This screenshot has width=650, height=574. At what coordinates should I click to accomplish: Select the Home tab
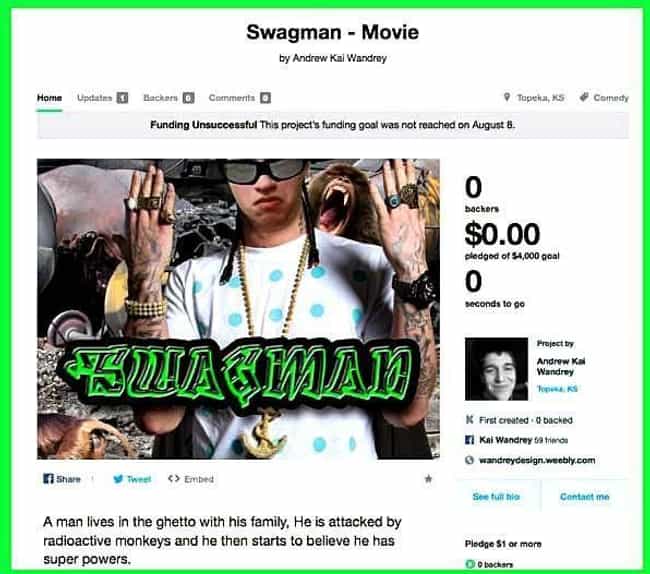(x=49, y=98)
